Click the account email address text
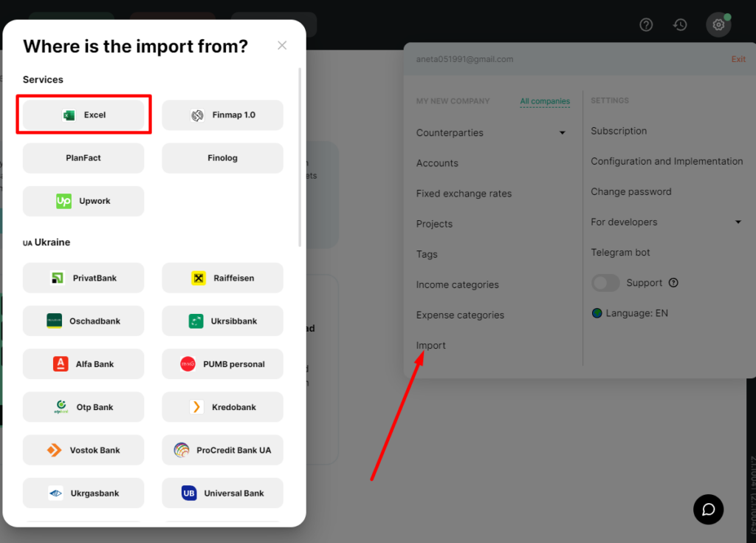This screenshot has width=756, height=543. pos(465,59)
